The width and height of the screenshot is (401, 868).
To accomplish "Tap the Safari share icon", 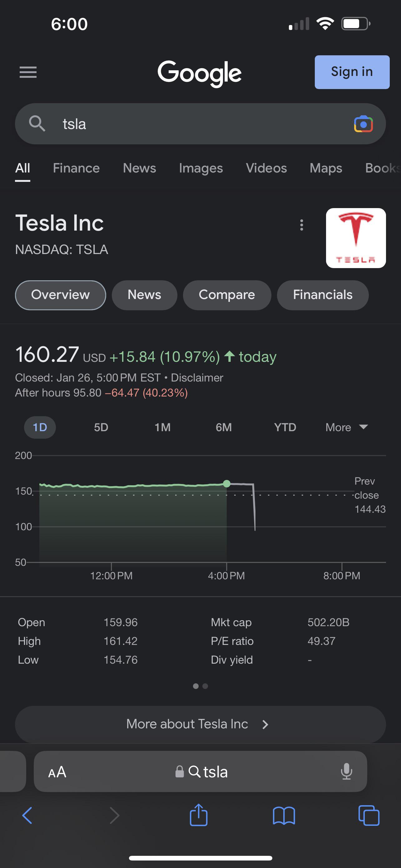I will [198, 816].
